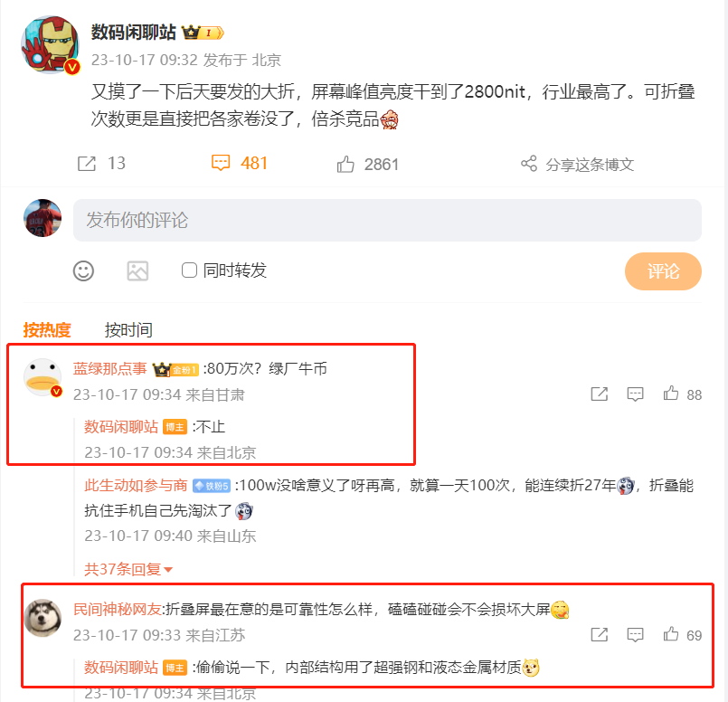Click the 发布你的评论 input field
The height and width of the screenshot is (702, 728).
tap(387, 220)
